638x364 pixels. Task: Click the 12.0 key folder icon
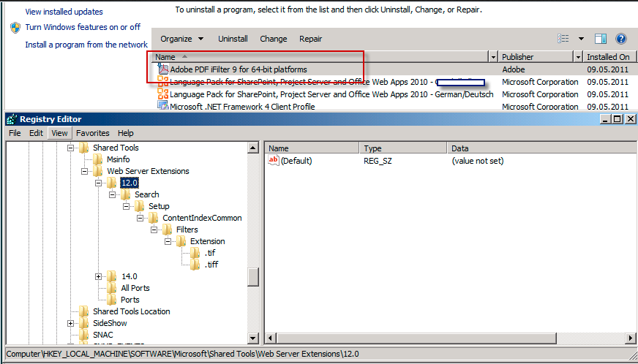pyautogui.click(x=111, y=183)
